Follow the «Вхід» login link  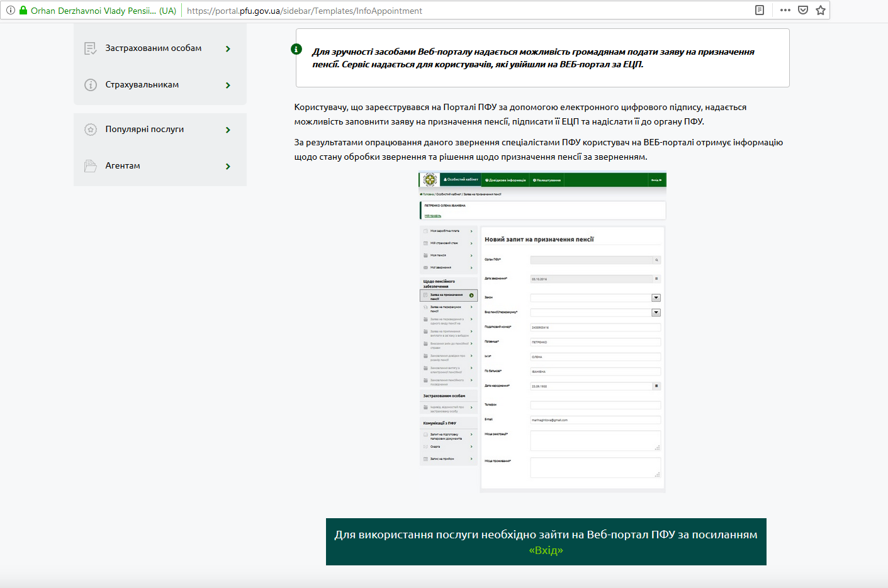click(x=546, y=550)
